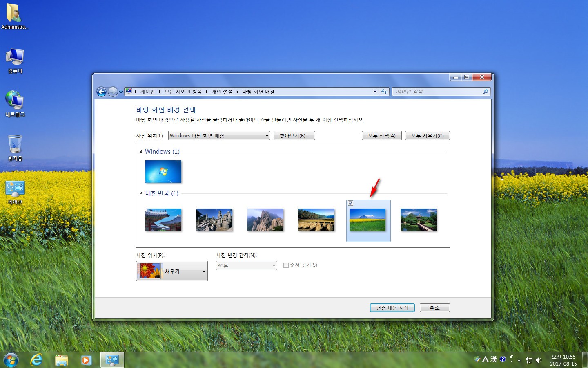Open the Administrator folder on desktop
Screen dimensions: 588x368
click(15, 16)
